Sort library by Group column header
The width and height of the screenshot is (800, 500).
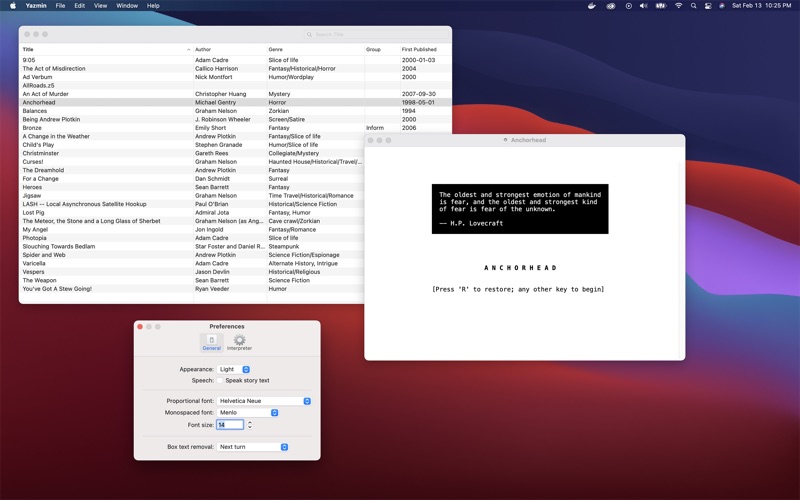point(382,49)
